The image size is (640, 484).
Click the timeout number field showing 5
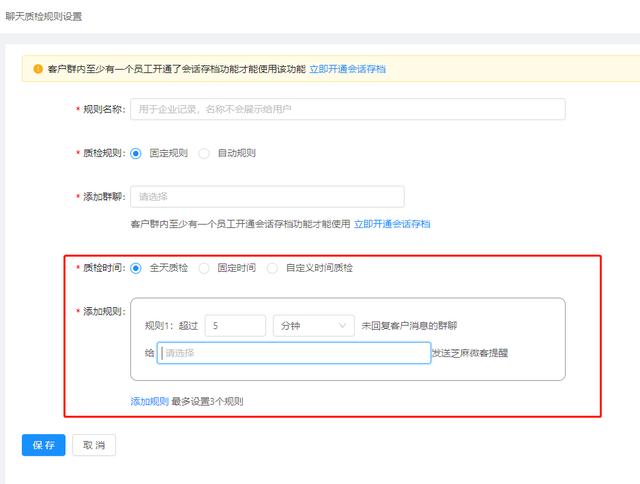tap(235, 326)
